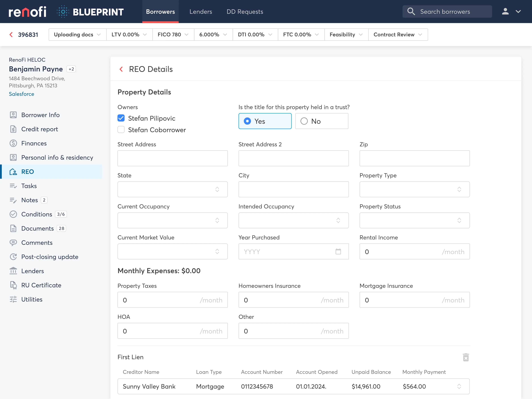Uncheck Stefan Pilipovic owner checkbox

pos(121,118)
